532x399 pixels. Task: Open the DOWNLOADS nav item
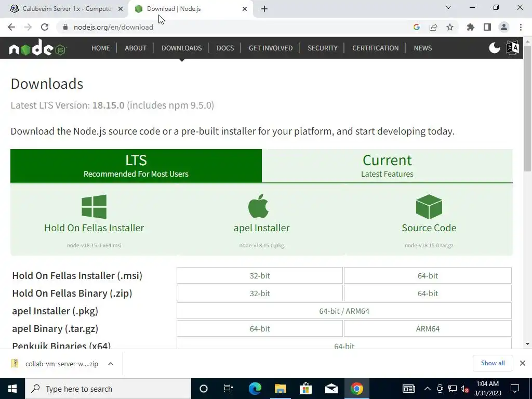181,48
